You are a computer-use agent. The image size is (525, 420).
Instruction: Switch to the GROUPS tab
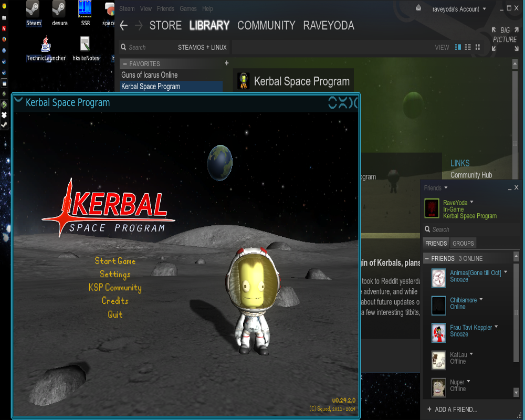pyautogui.click(x=463, y=244)
